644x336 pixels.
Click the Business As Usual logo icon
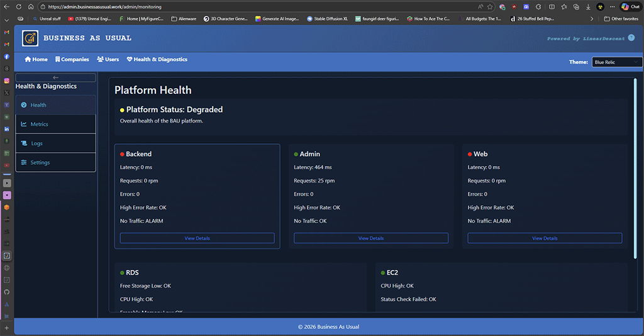(x=30, y=38)
